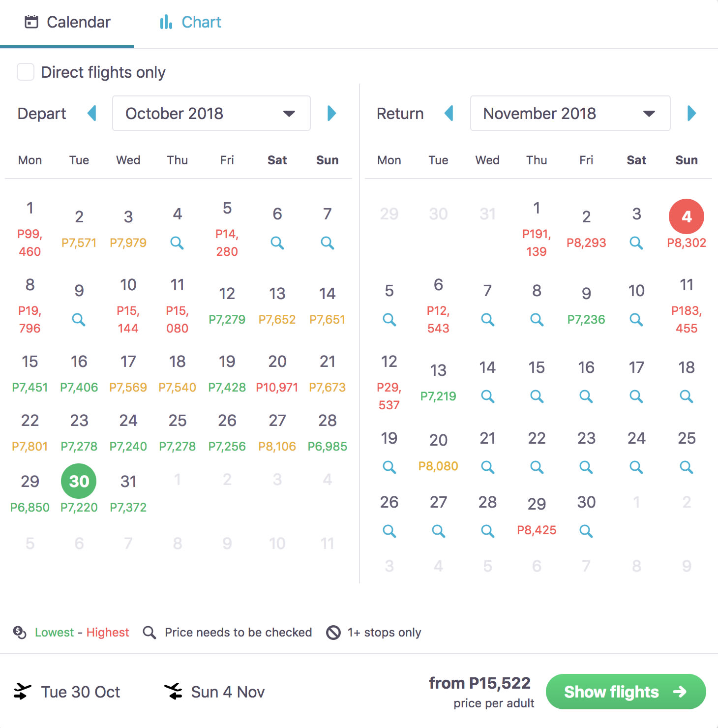718x728 pixels.
Task: Click Show flights button
Action: pyautogui.click(x=626, y=692)
